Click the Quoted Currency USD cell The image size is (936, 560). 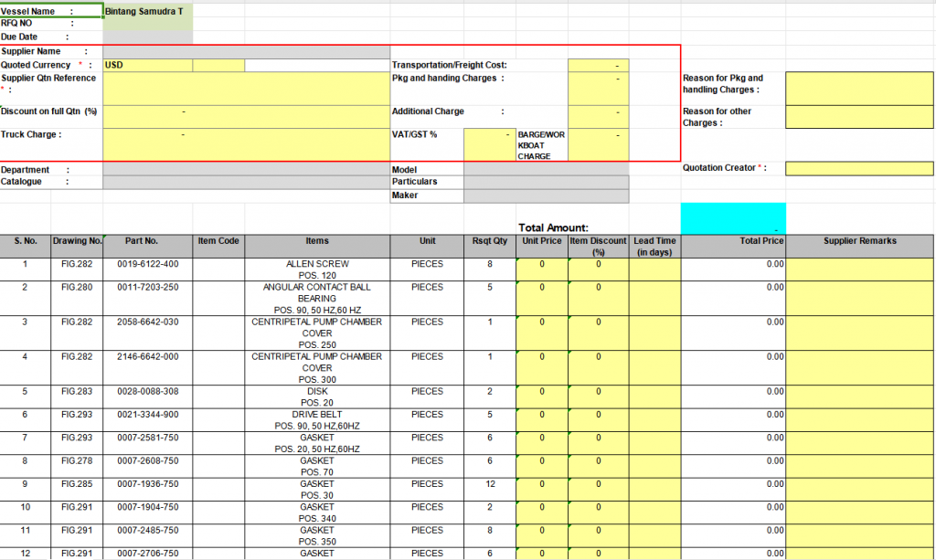147,65
